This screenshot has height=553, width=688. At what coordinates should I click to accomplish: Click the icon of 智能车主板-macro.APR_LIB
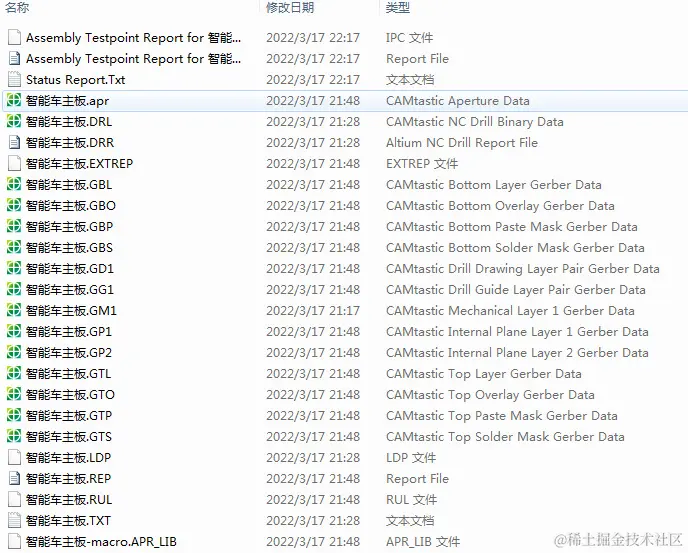[14, 542]
